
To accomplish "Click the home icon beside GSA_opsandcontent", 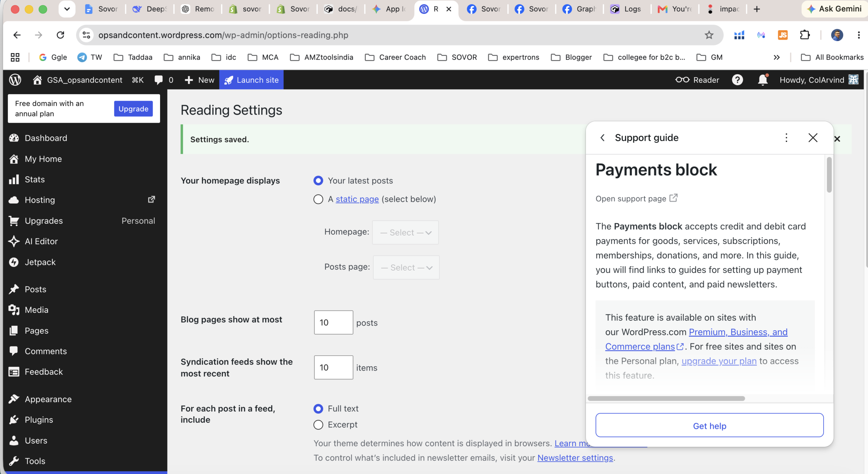I will click(x=37, y=80).
